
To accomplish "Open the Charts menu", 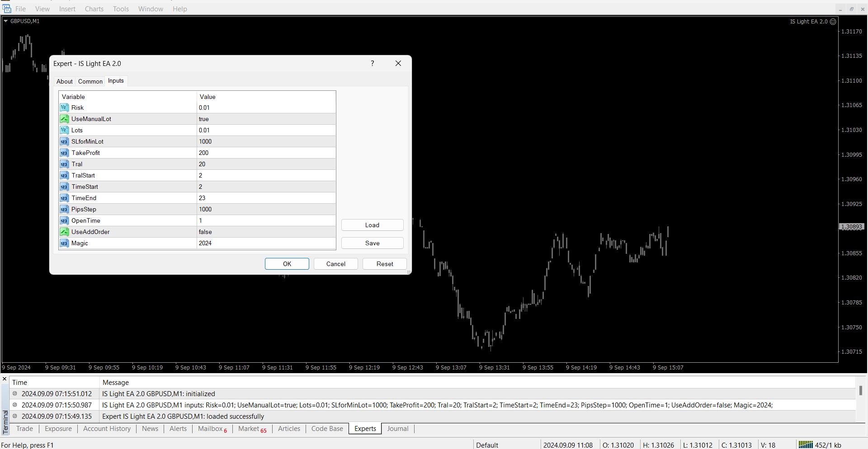I will pos(94,9).
